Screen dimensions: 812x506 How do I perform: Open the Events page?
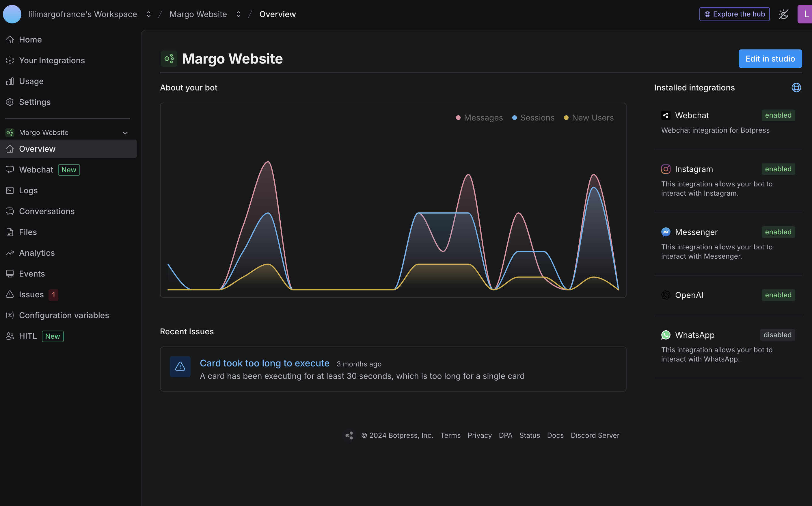tap(68, 274)
